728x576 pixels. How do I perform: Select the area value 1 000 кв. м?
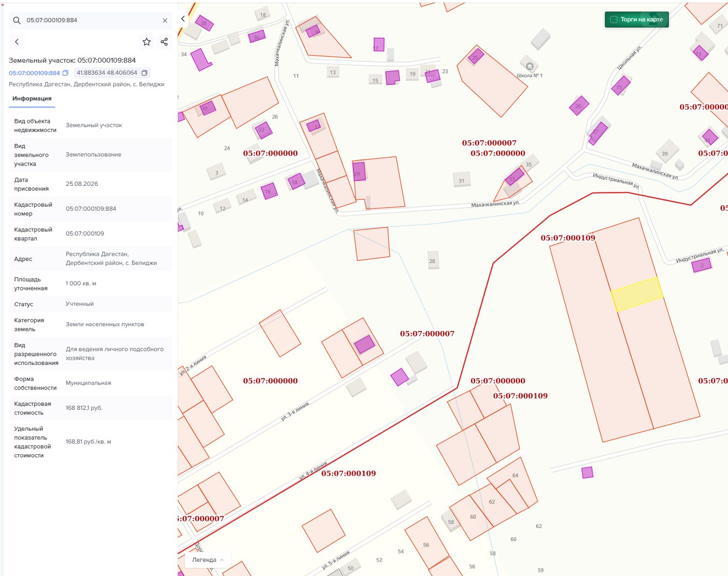point(81,283)
